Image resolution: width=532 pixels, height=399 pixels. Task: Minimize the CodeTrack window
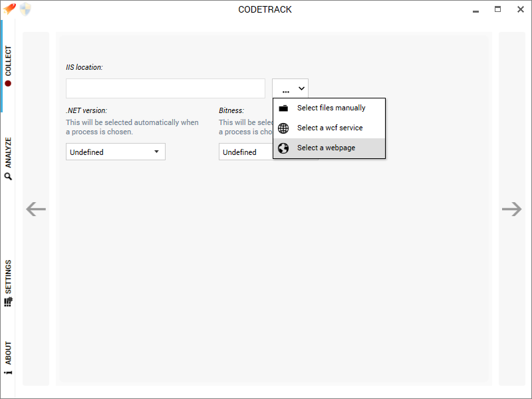475,11
